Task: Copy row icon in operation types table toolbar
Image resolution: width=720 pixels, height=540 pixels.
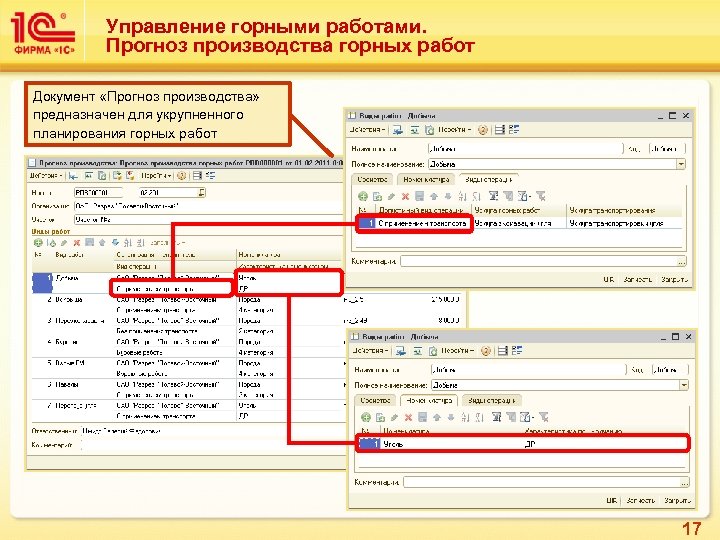Action: point(377,197)
